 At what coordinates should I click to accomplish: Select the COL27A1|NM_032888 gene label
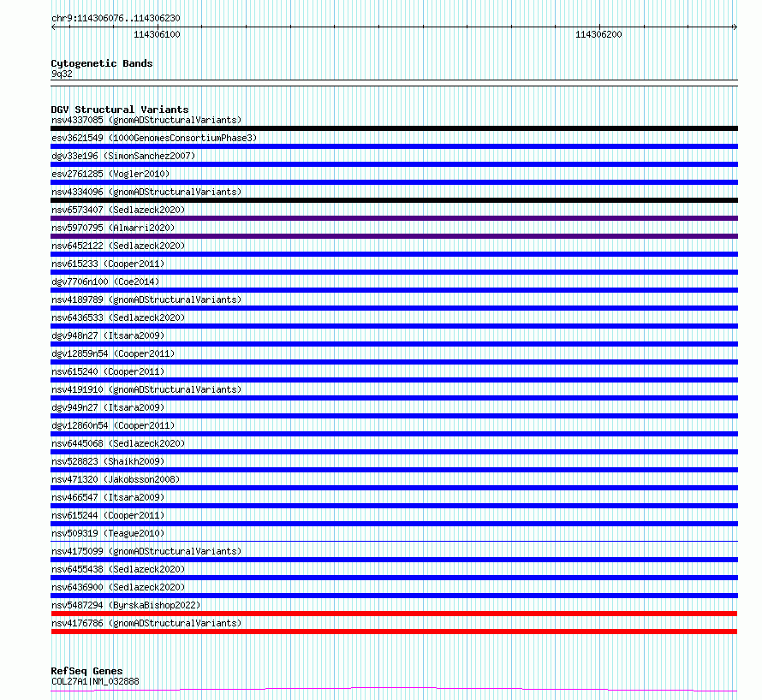click(x=95, y=681)
